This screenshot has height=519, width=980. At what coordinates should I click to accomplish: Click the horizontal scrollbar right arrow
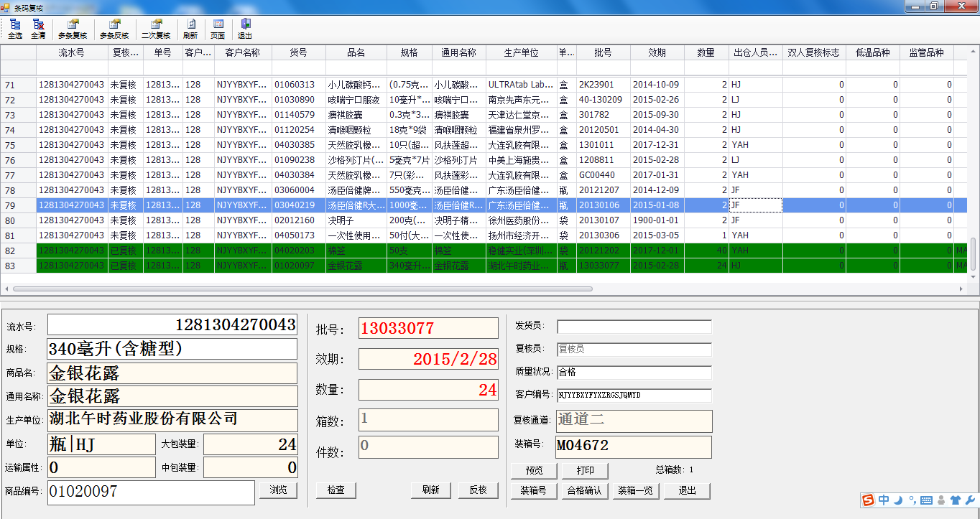[963, 289]
